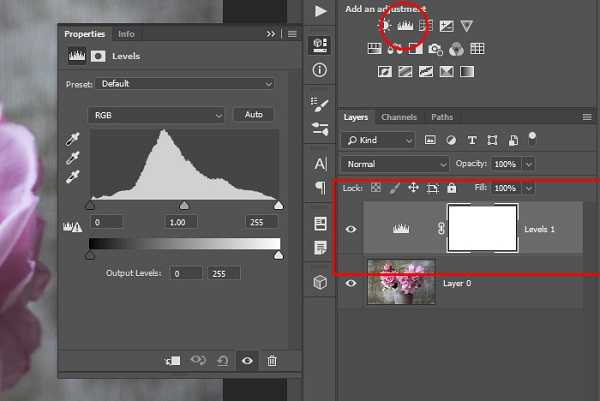Viewport: 600px width, 401px height.
Task: Toggle layer visibility in Properties panel
Action: click(x=247, y=360)
